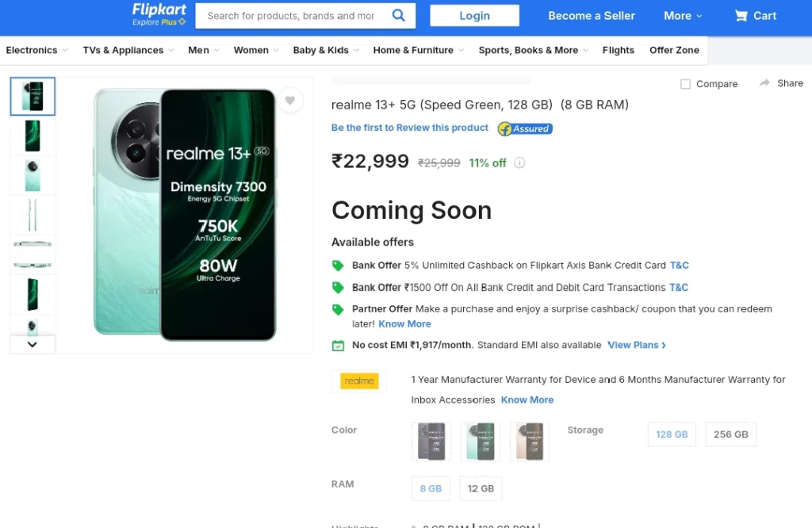Select the 256 GB storage option

coord(730,434)
